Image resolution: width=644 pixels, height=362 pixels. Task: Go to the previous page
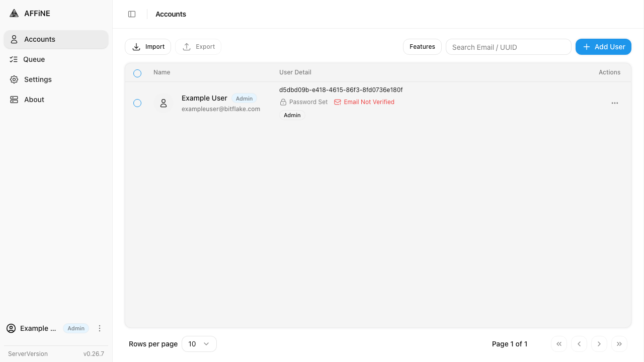(x=579, y=344)
